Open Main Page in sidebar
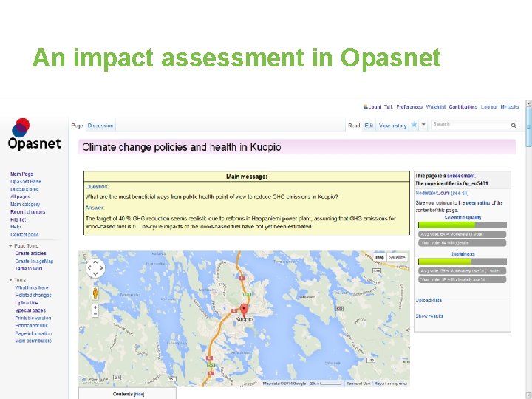 (x=21, y=174)
